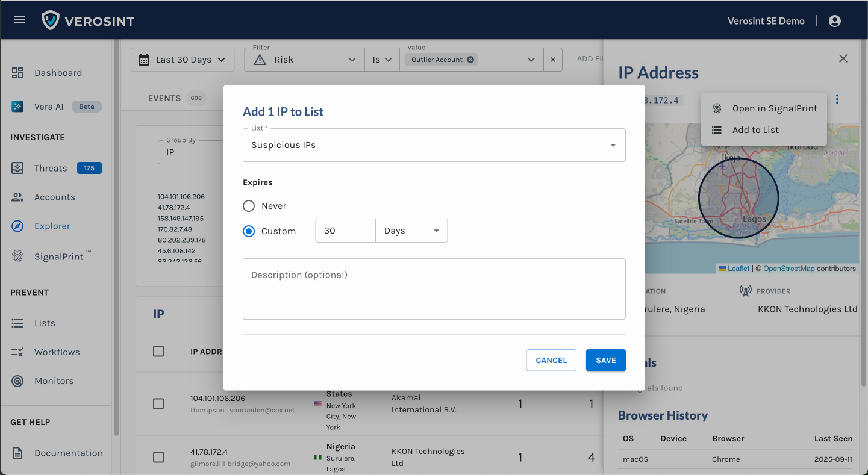This screenshot has width=868, height=475.
Task: Click IP 170.82.7.48 in the chart list
Action: (174, 229)
